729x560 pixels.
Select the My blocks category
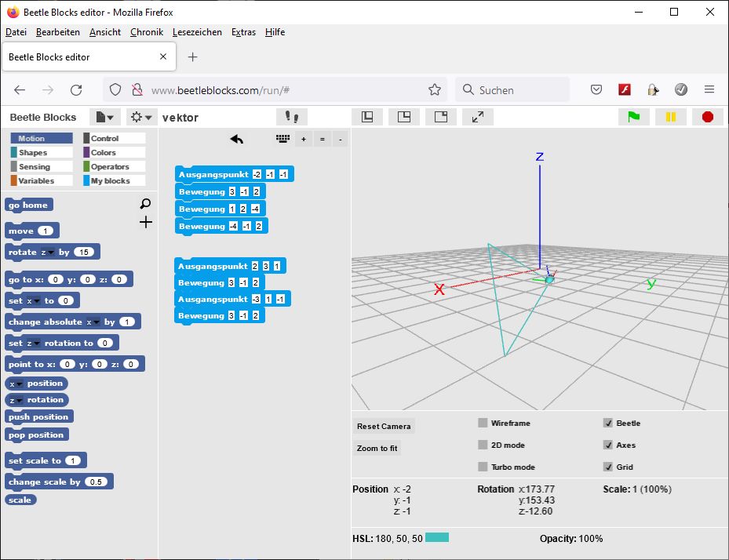(x=115, y=180)
